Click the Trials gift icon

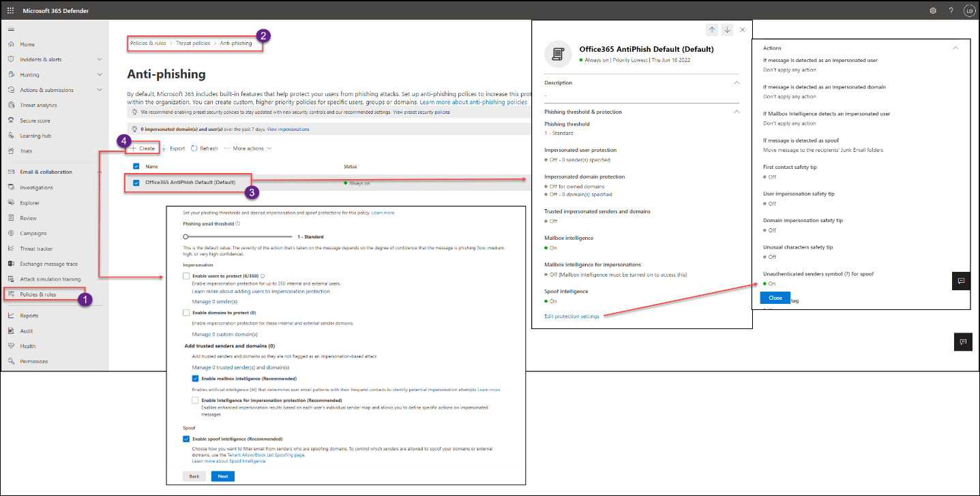tap(11, 151)
